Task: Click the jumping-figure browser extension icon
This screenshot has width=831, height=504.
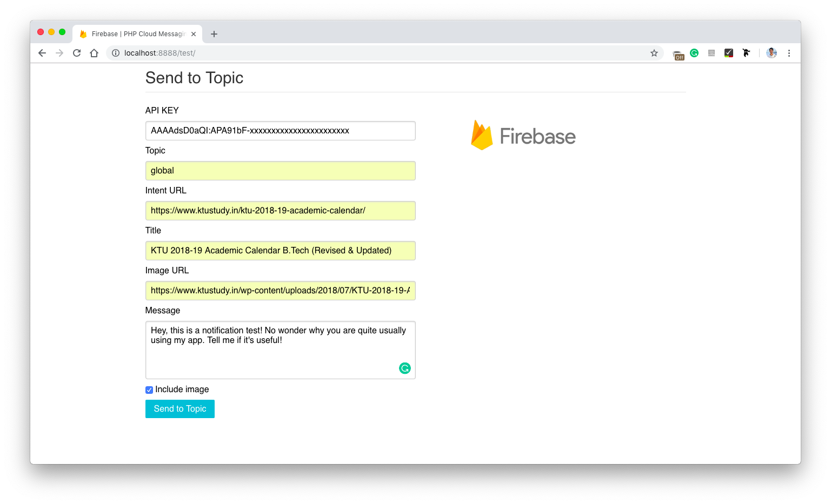Action: point(747,53)
